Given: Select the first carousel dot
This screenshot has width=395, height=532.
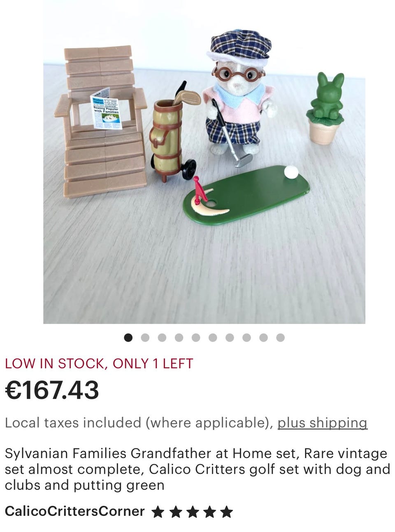Looking at the screenshot, I should coord(128,338).
